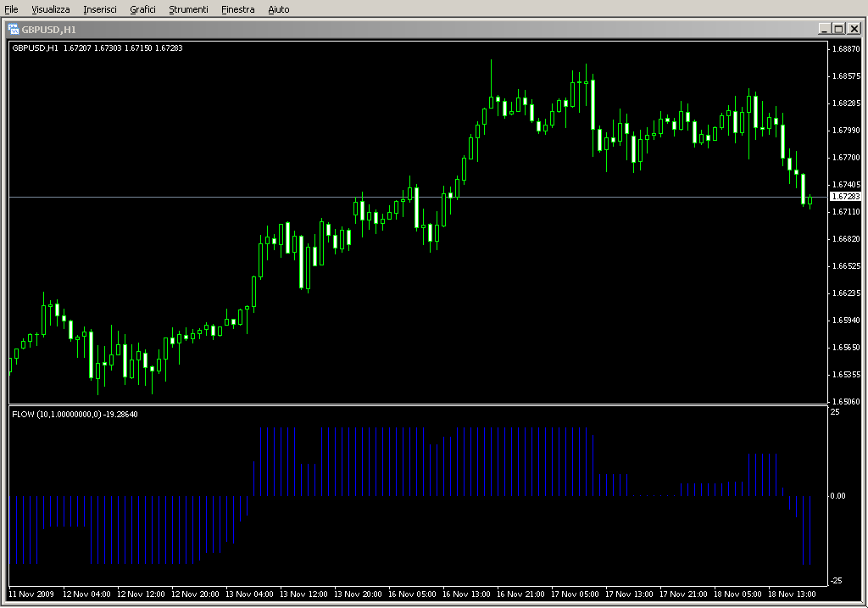Select the horizontal bid price line
The width and height of the screenshot is (868, 608).
click(254, 197)
